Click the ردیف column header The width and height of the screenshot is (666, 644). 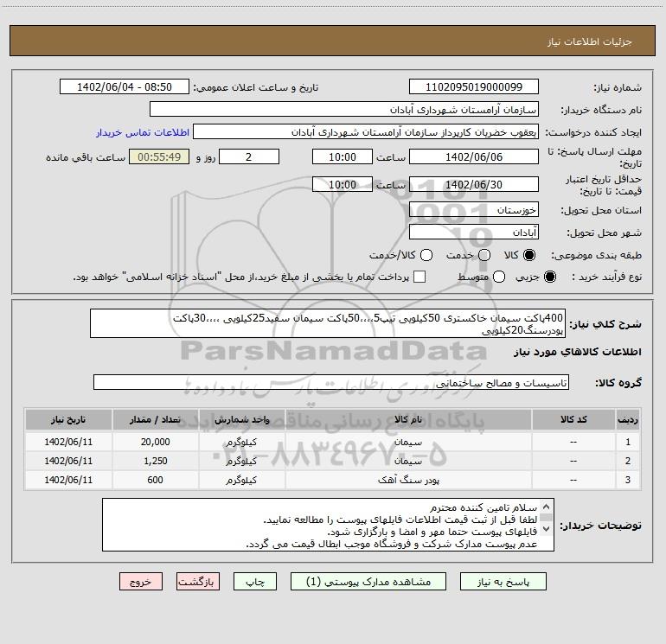click(x=628, y=420)
